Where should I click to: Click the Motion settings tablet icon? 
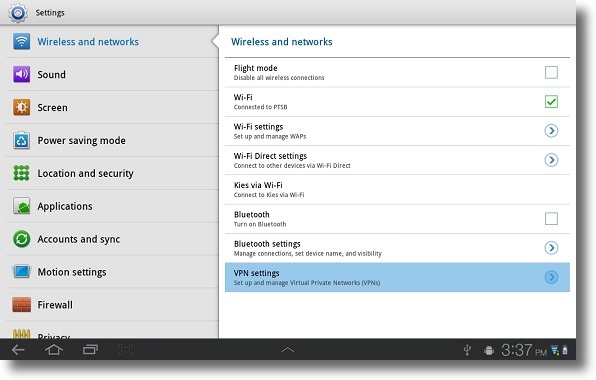[22, 272]
